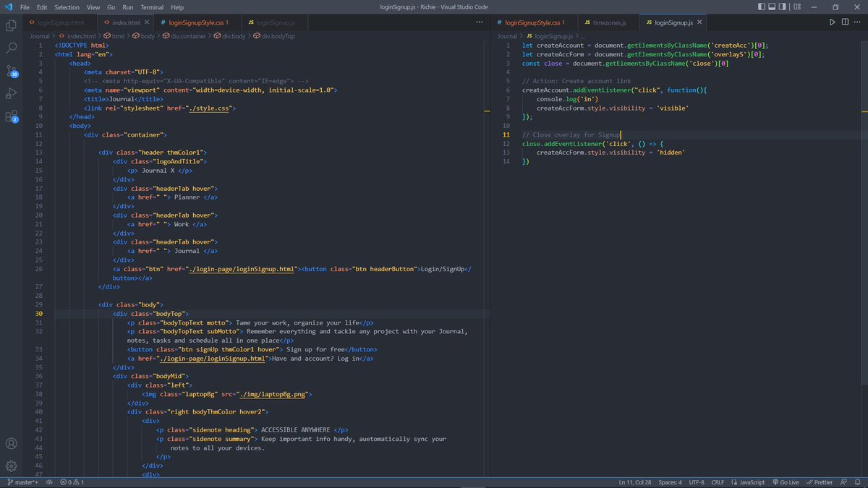The image size is (868, 488).
Task: Open the Go menu
Action: [111, 7]
